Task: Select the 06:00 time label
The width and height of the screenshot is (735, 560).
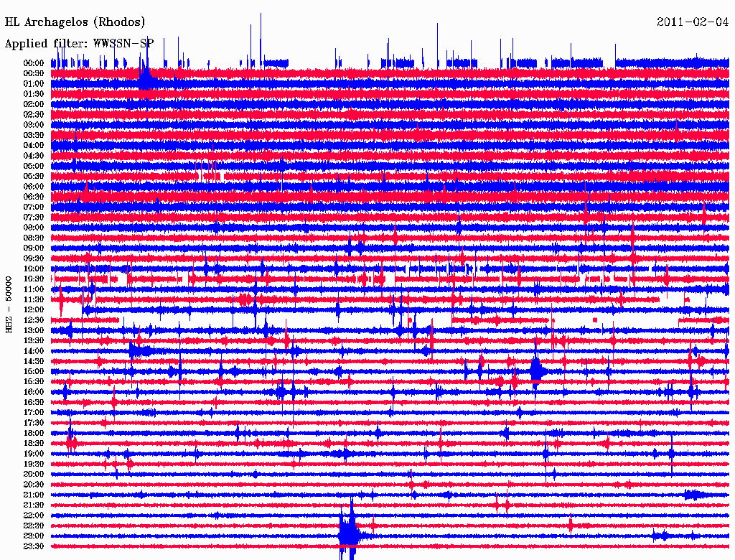Action: coord(34,187)
